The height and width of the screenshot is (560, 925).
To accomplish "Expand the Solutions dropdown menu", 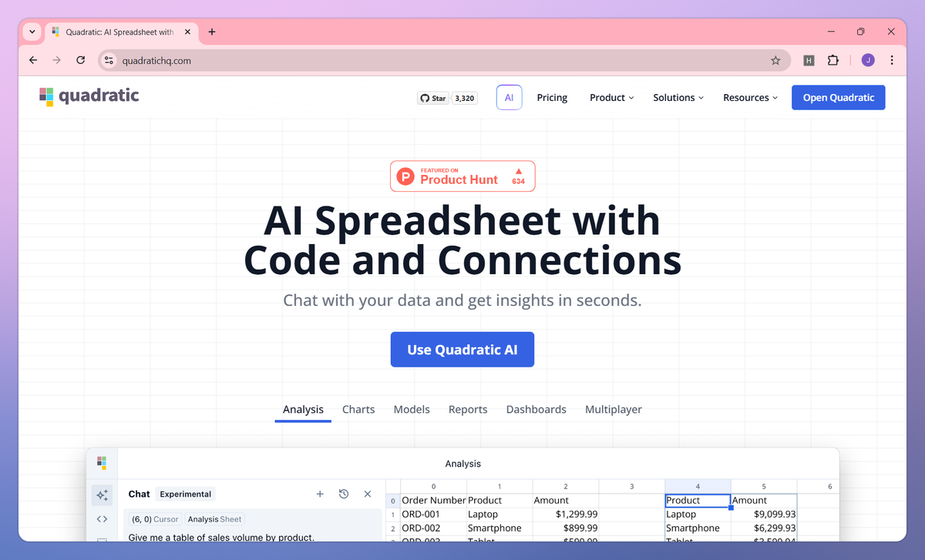I will [x=678, y=98].
